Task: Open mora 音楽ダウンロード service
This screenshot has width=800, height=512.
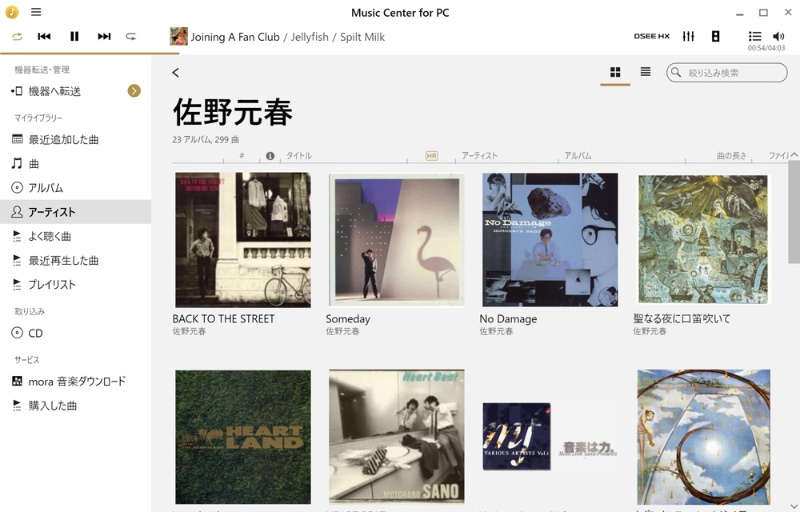Action: tap(76, 381)
